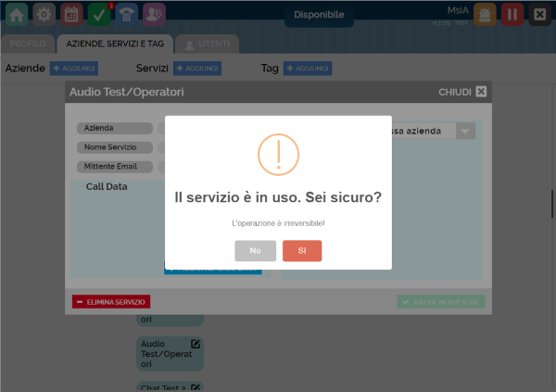This screenshot has width=556, height=392.
Task: Open the settings gear icon
Action: [x=44, y=15]
